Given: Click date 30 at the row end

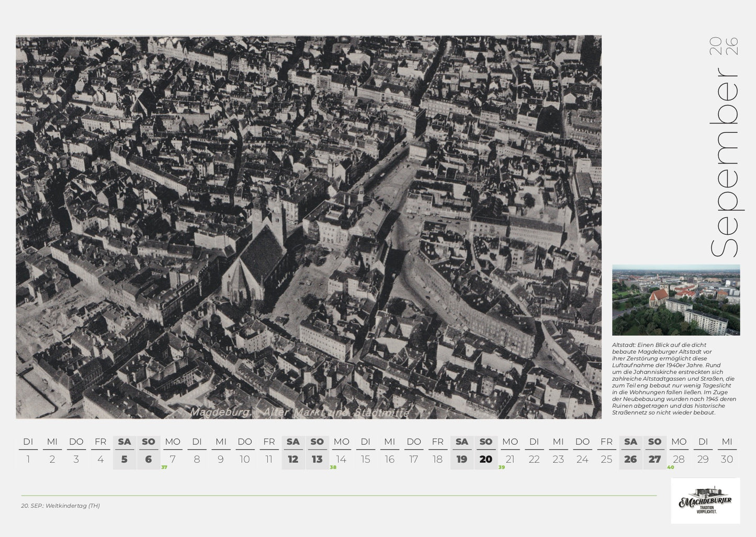Looking at the screenshot, I should tap(727, 460).
